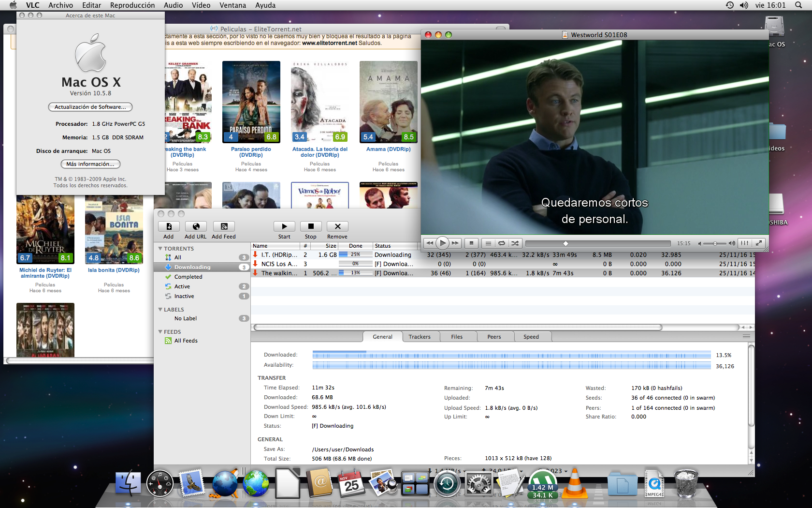Select Completed category in sidebar
812x508 pixels.
tap(202, 277)
